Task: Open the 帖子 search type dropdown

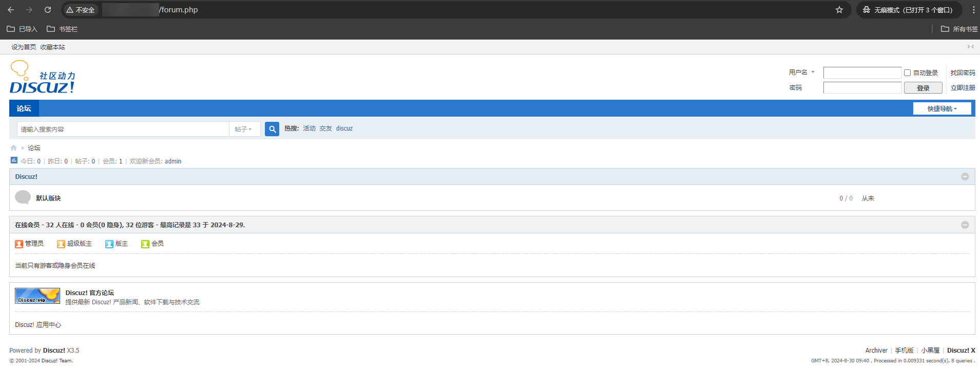Action: coord(244,129)
